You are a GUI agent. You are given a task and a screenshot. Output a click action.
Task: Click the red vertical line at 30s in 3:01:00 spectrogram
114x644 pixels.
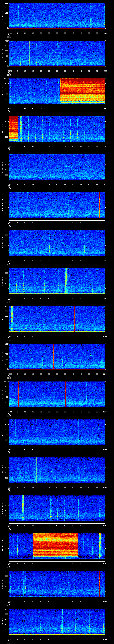(57, 16)
